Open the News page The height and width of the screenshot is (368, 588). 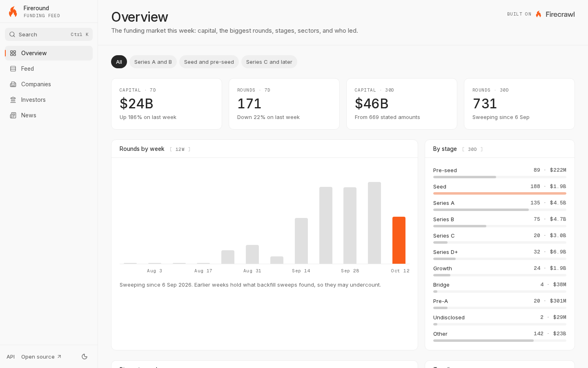coord(49,115)
